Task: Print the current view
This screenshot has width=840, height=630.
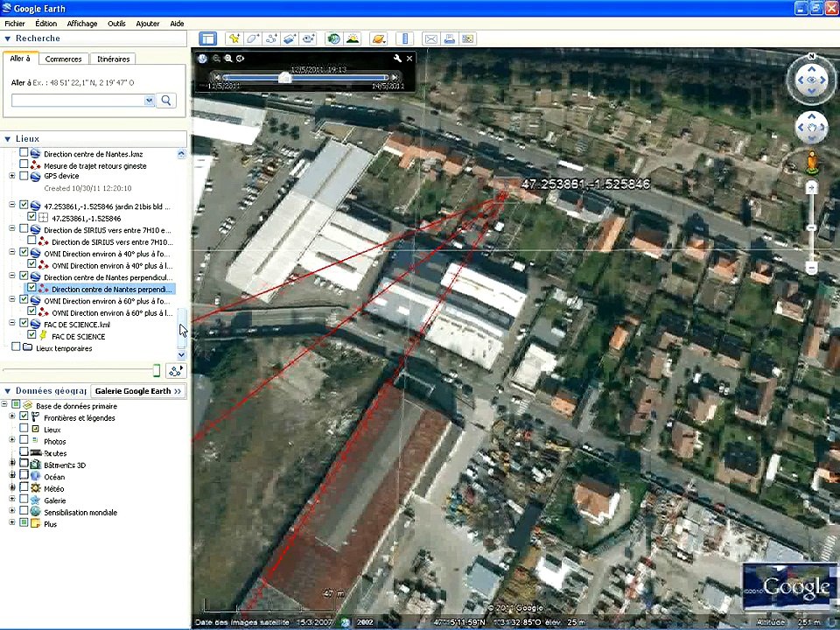Action: coord(450,39)
